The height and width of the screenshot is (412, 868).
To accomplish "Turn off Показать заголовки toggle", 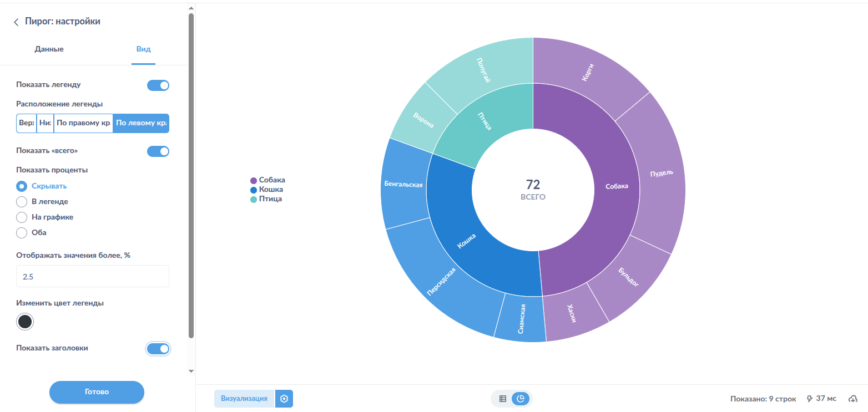I will (158, 349).
